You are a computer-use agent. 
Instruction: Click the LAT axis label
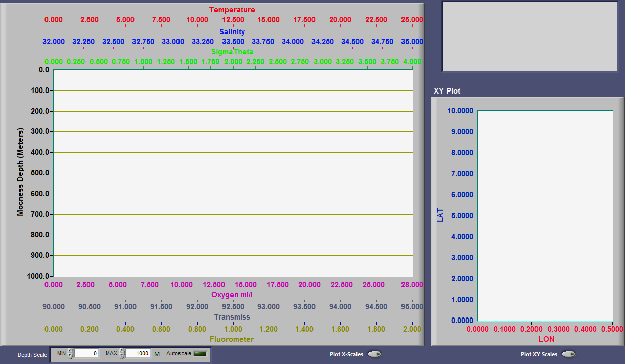click(440, 216)
